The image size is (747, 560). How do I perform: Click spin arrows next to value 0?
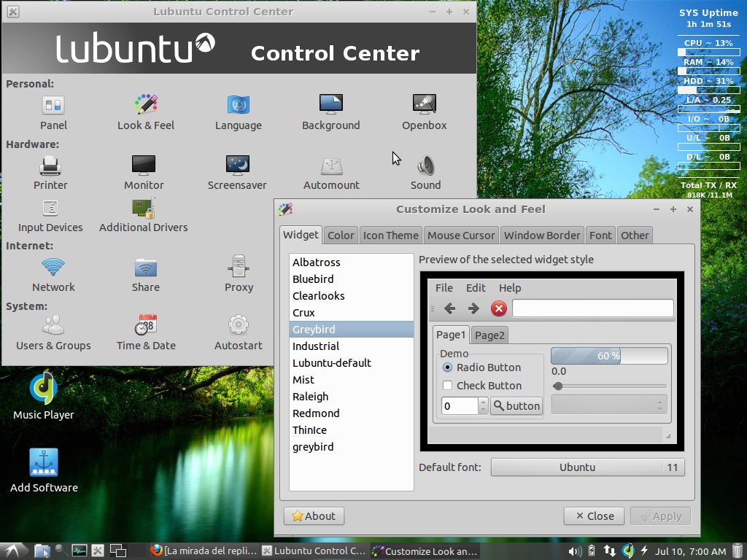(483, 405)
